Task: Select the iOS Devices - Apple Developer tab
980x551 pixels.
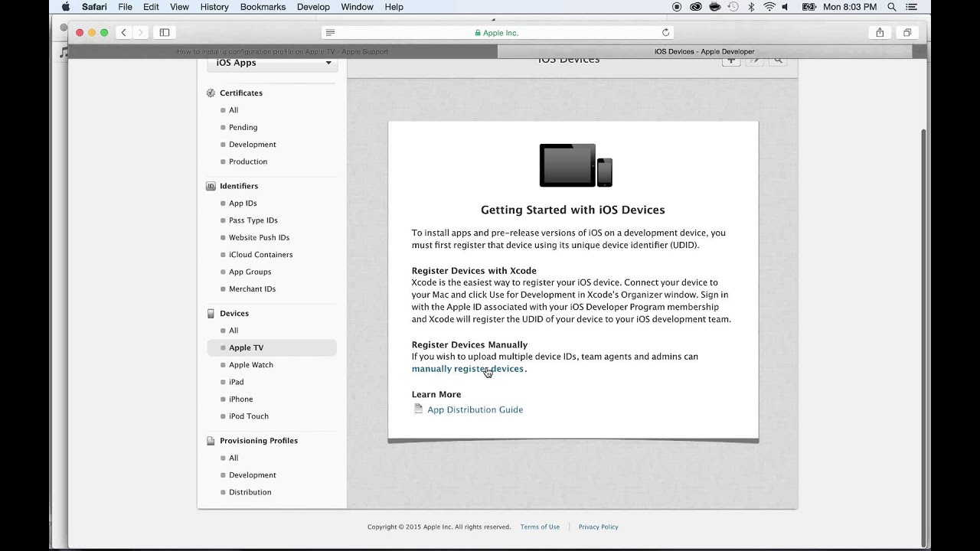Action: point(704,51)
